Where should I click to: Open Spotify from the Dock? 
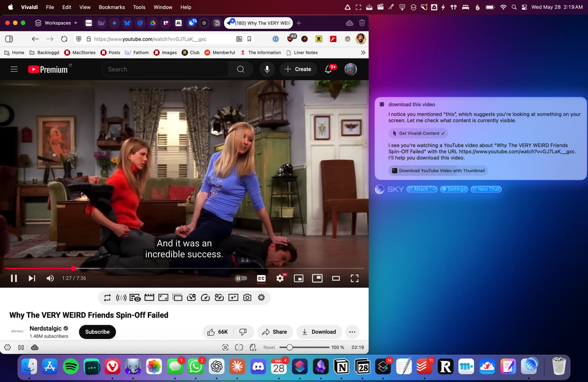tap(71, 366)
